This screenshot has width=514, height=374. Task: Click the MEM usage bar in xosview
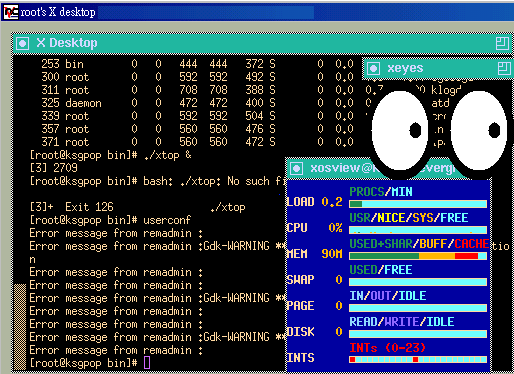(418, 256)
